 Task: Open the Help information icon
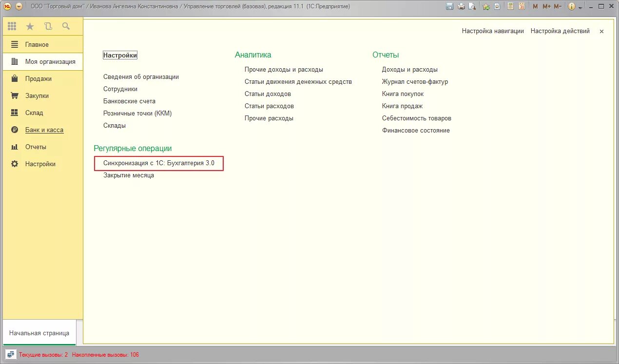(x=571, y=6)
